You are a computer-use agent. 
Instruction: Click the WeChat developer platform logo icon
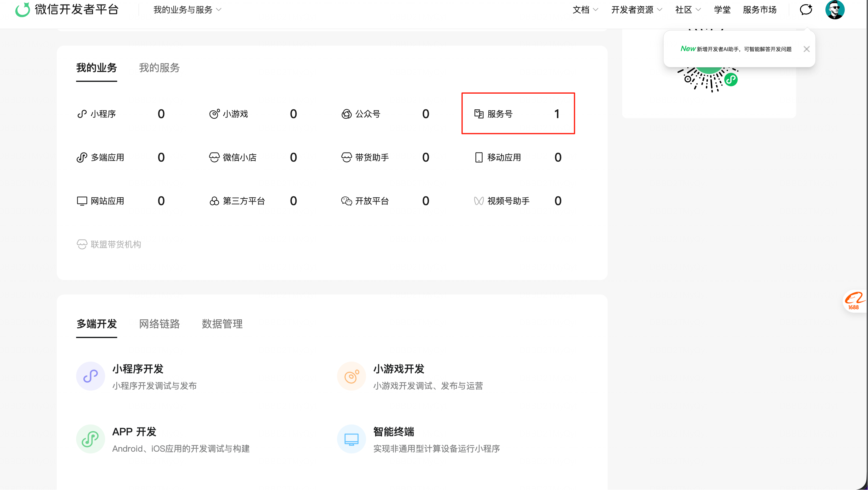[23, 9]
